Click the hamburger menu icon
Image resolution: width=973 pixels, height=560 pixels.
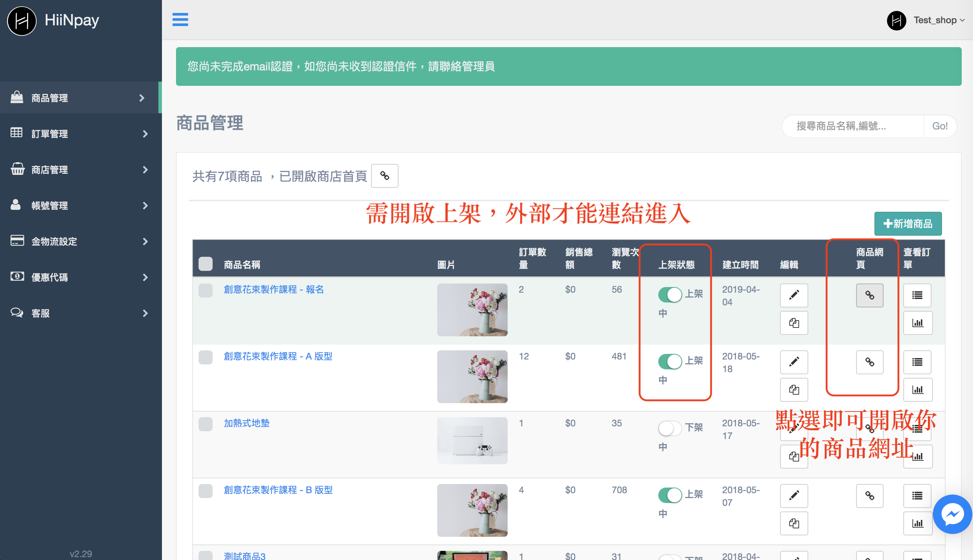click(180, 20)
